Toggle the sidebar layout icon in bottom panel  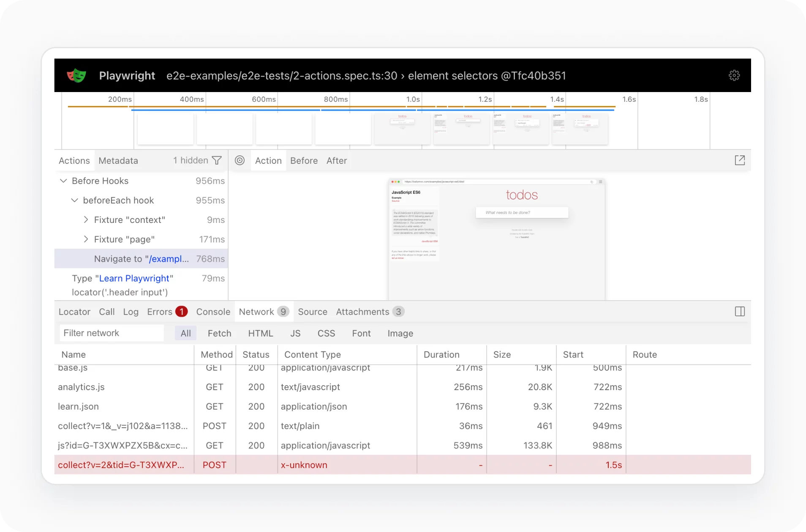tap(740, 312)
